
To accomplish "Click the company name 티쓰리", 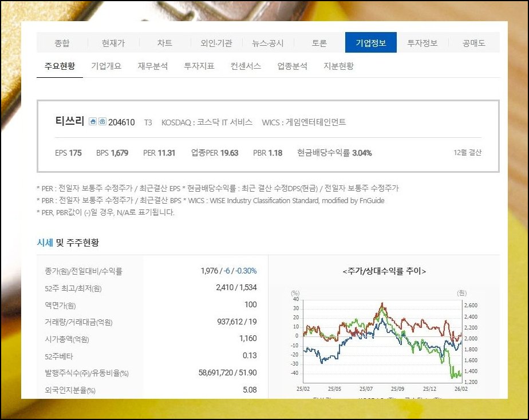I will click(69, 121).
